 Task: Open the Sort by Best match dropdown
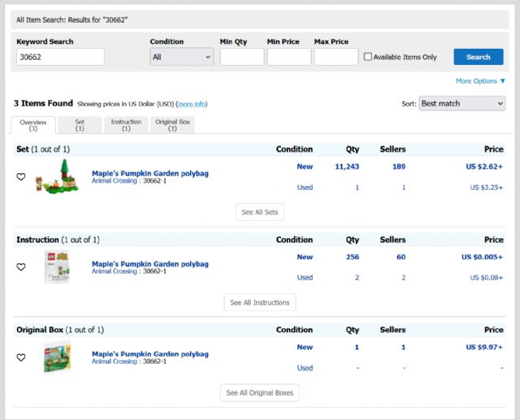pyautogui.click(x=461, y=104)
